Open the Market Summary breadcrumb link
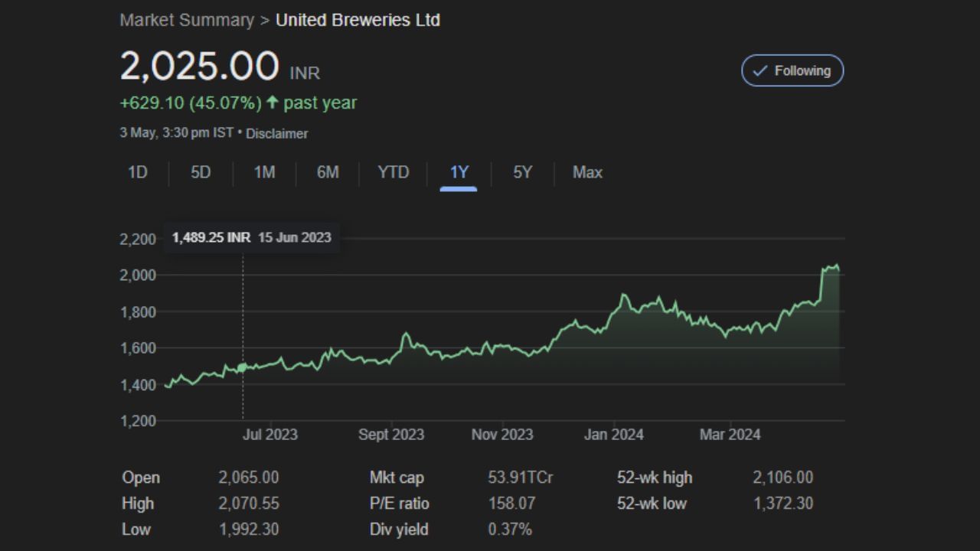This screenshot has width=980, height=551. pos(187,20)
